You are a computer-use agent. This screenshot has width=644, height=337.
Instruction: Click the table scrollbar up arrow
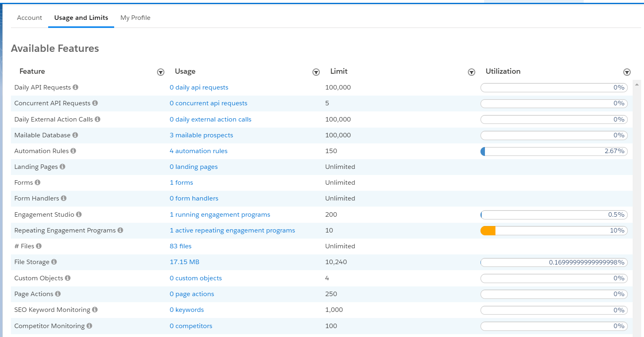[x=637, y=85]
